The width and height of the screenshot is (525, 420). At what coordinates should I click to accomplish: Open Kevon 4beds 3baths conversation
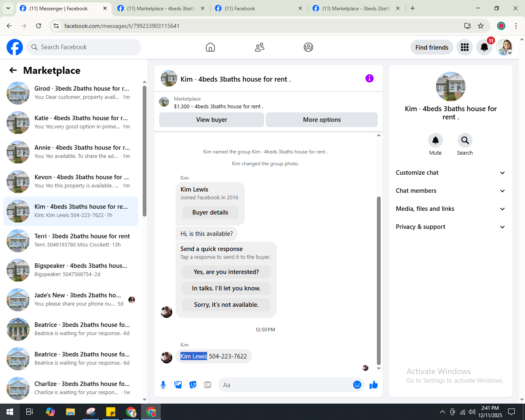click(x=71, y=181)
